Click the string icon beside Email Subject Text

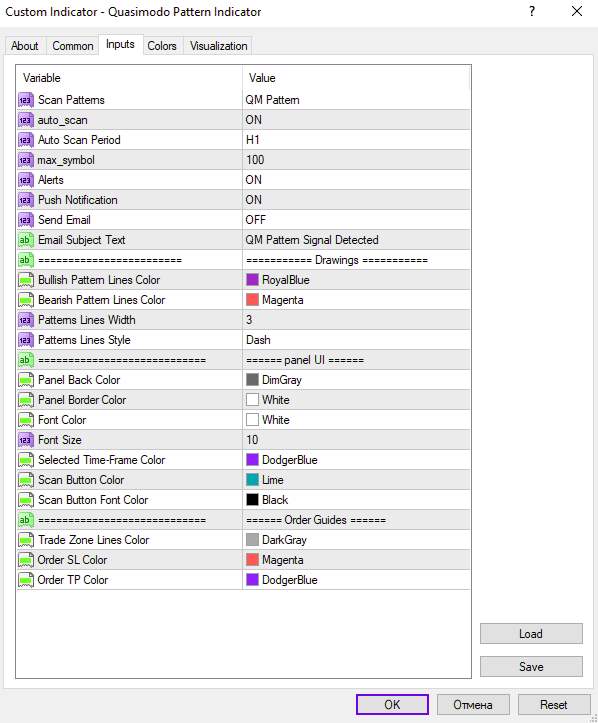coord(26,240)
